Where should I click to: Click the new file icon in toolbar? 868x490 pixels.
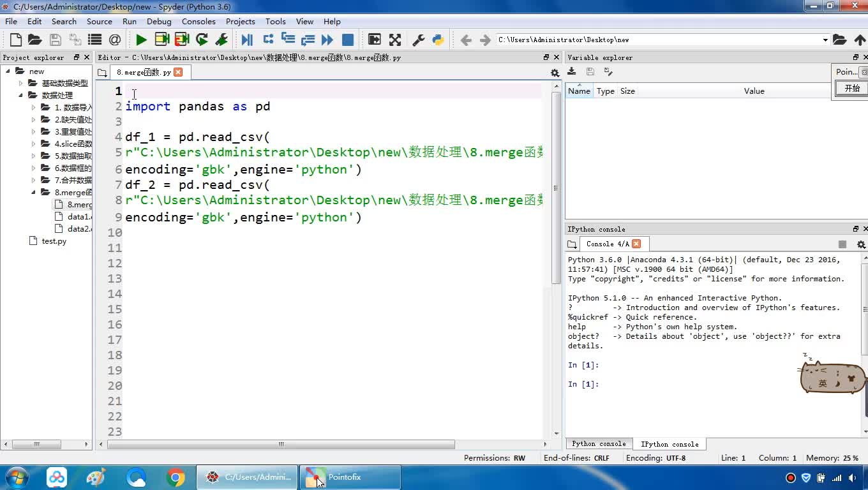click(x=16, y=40)
